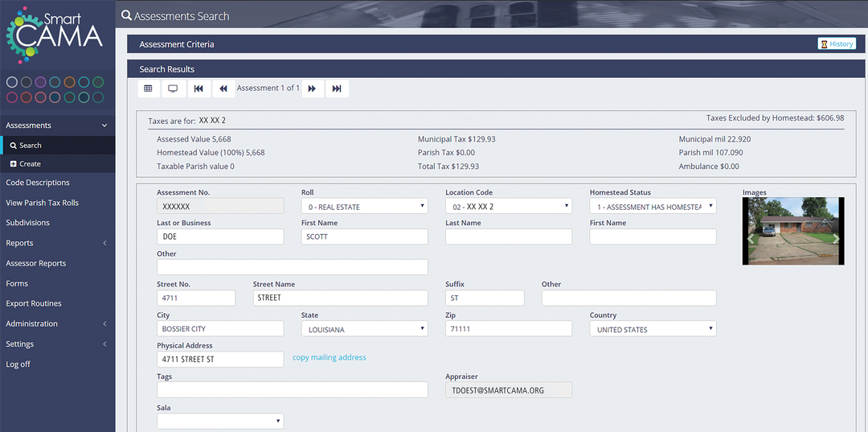
Task: Jump to the first assessment record
Action: click(x=199, y=88)
